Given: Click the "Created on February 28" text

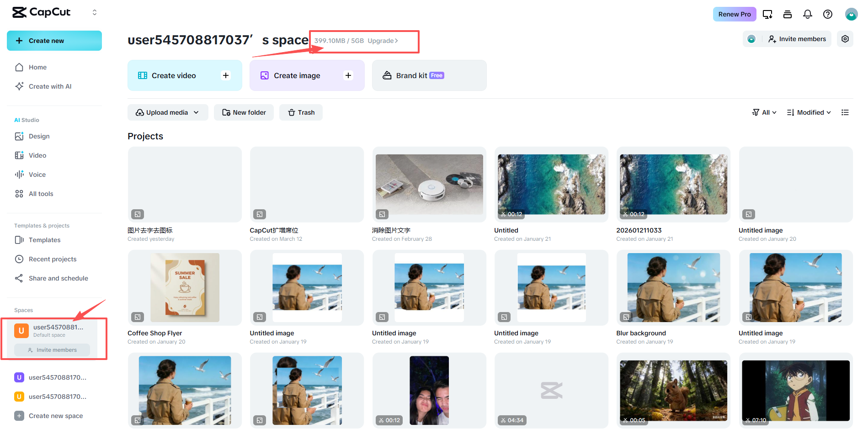Looking at the screenshot, I should point(402,239).
